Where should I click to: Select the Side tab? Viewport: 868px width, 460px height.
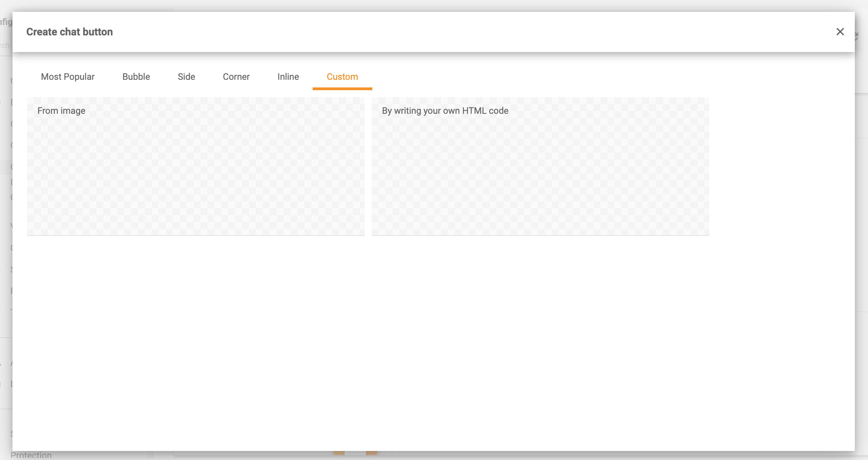(186, 77)
